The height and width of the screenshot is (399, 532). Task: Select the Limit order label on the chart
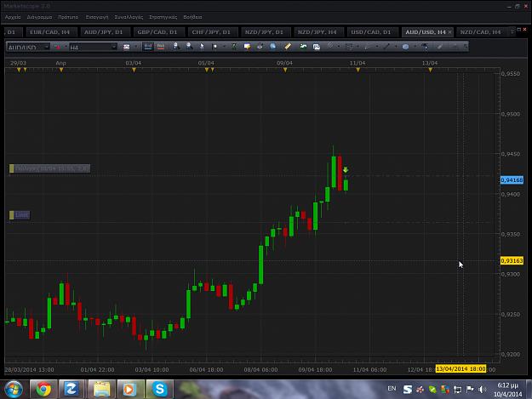point(20,215)
